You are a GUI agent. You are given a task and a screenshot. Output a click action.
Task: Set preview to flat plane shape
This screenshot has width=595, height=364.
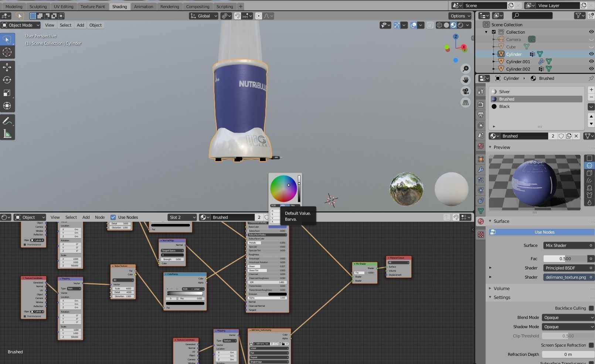[x=589, y=158]
